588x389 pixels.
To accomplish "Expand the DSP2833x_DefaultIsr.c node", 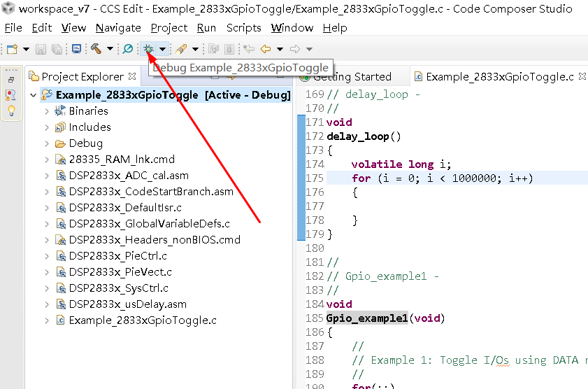I will tap(47, 208).
